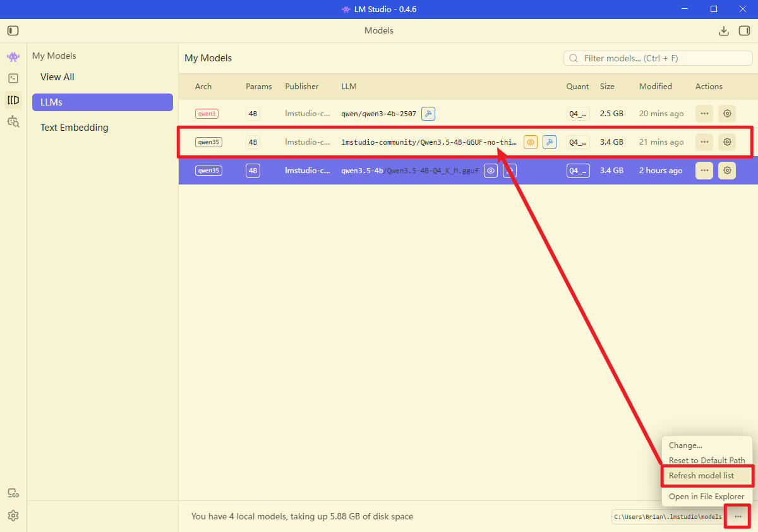Click the orange vision eye icon on Qwen3.5-4B-GGUF-no-thinking
758x532 pixels.
[531, 142]
